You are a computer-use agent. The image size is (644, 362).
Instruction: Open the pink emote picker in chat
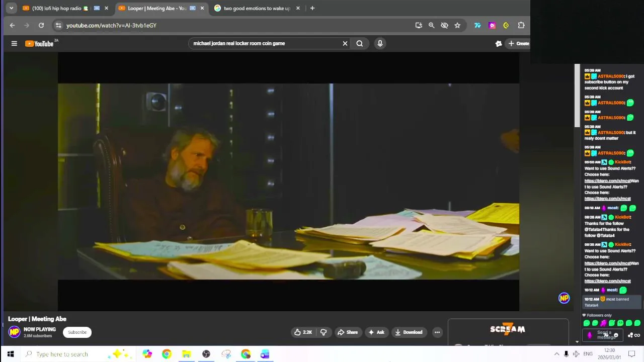coord(590,335)
